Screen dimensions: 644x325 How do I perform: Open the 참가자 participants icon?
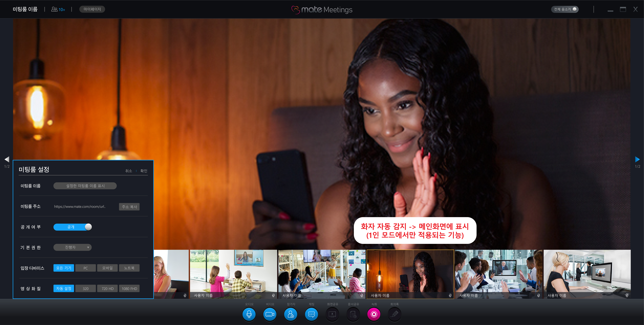click(291, 314)
